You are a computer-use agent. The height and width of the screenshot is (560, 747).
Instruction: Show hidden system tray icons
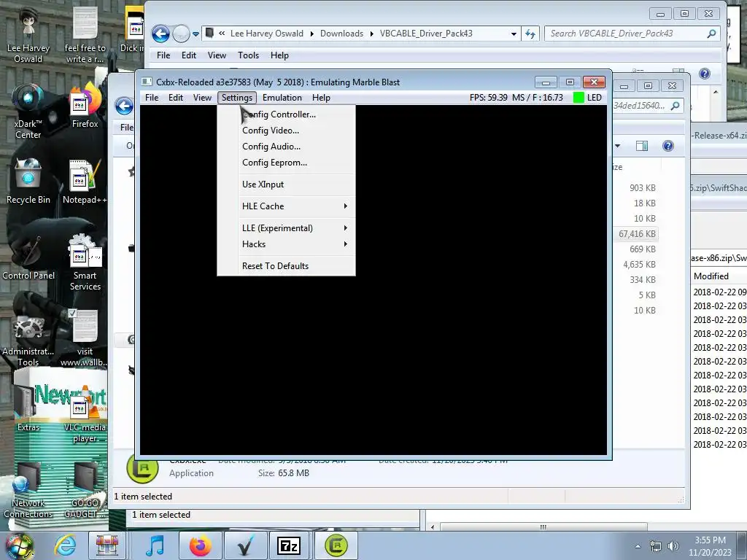[638, 546]
